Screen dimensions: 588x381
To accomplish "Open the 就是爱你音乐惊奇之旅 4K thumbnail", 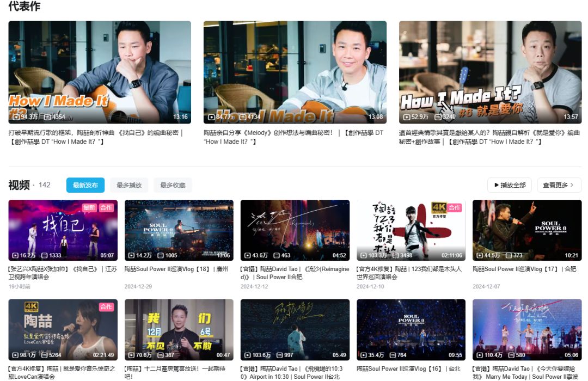I will coord(63,330).
